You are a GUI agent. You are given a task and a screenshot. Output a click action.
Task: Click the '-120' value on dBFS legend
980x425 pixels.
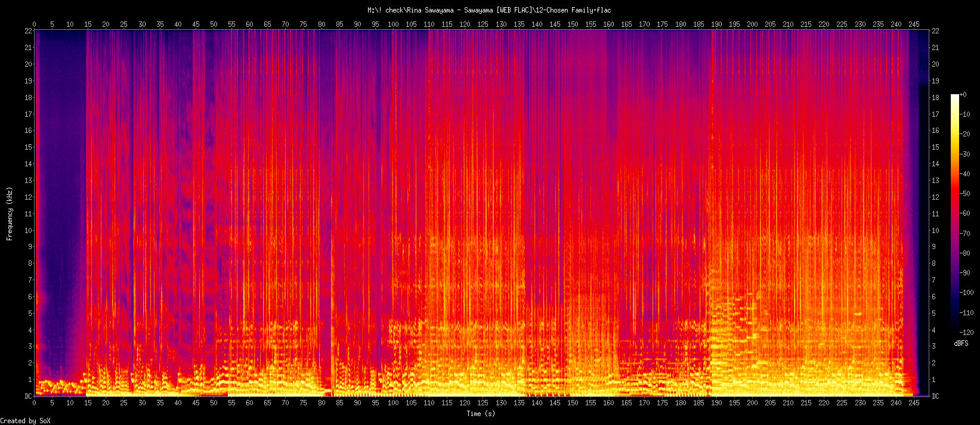[x=966, y=333]
